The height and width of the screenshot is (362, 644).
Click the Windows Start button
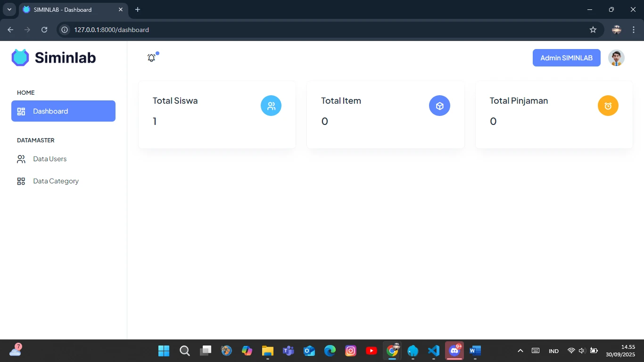point(164,351)
